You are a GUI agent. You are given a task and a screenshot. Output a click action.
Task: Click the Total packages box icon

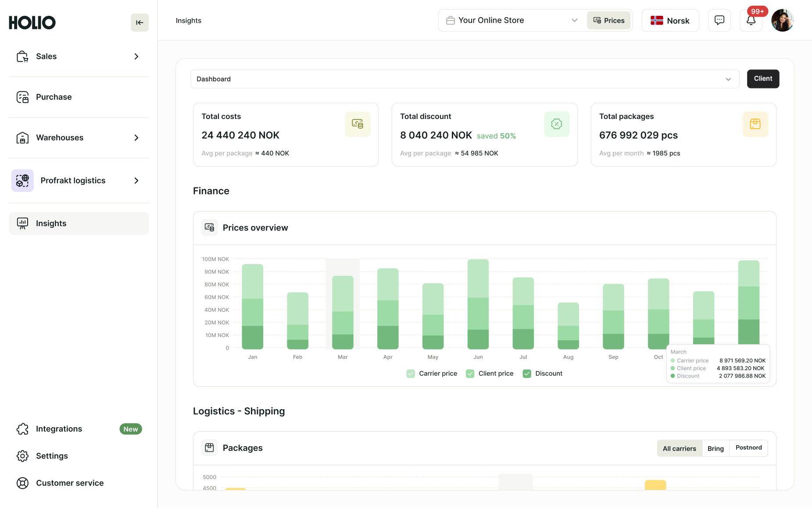[755, 124]
